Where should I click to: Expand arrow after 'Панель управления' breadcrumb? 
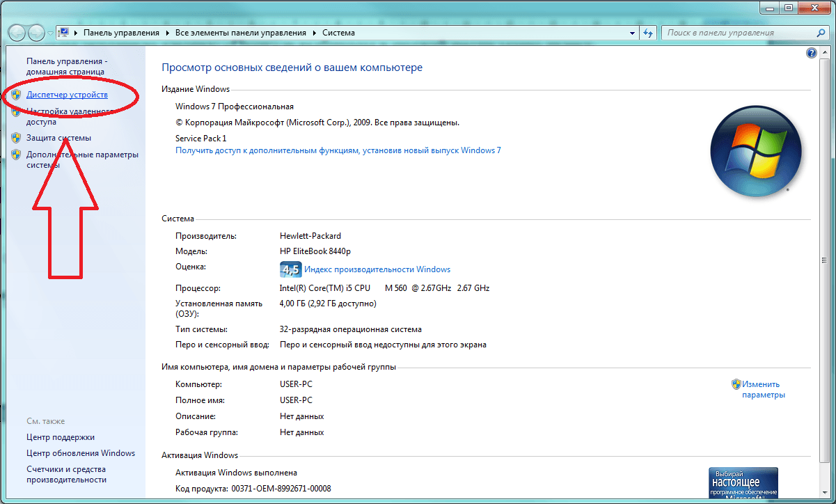[167, 33]
